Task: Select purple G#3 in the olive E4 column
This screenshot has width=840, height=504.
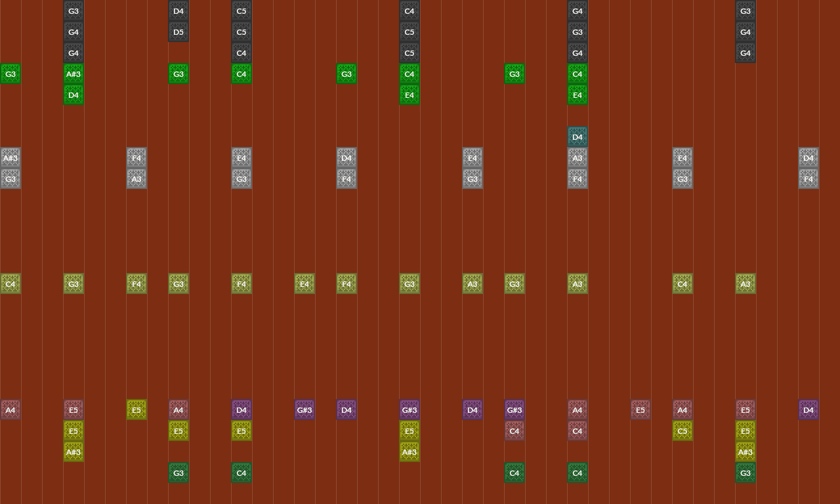Action: point(304,410)
